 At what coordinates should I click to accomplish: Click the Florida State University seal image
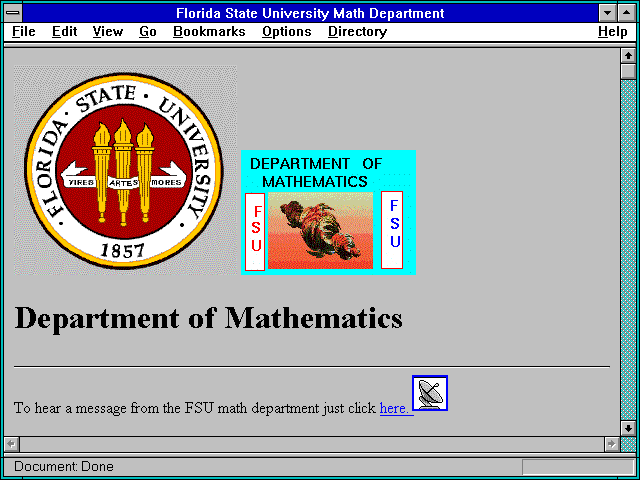click(125, 170)
